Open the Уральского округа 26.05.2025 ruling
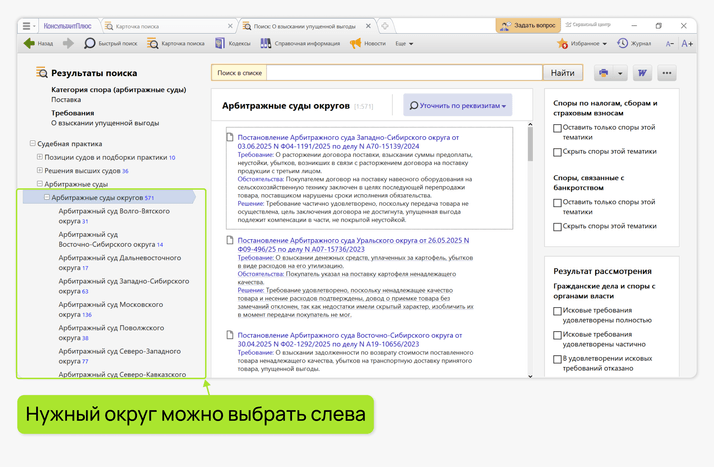This screenshot has width=714, height=467. click(353, 245)
